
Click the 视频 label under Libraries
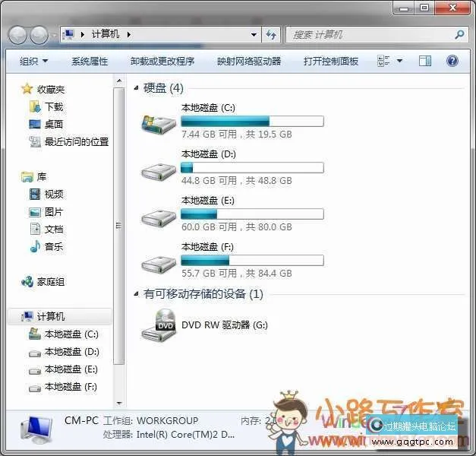pyautogui.click(x=54, y=195)
